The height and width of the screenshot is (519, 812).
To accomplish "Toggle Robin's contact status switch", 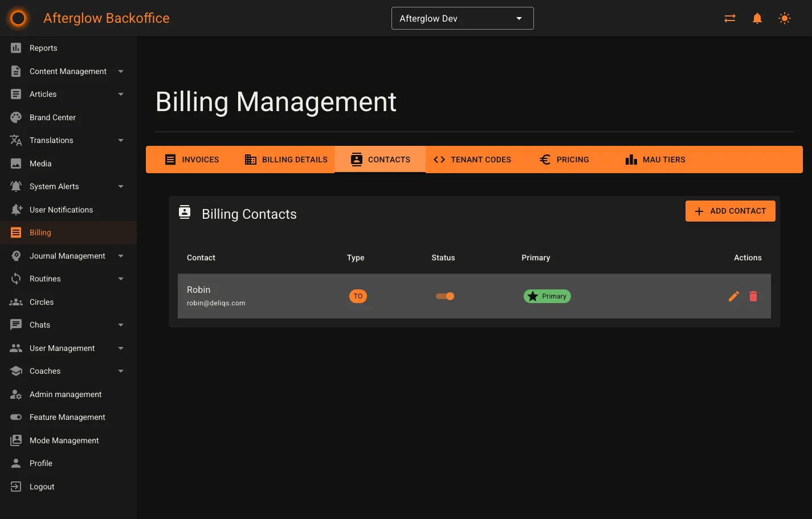I will pyautogui.click(x=444, y=296).
